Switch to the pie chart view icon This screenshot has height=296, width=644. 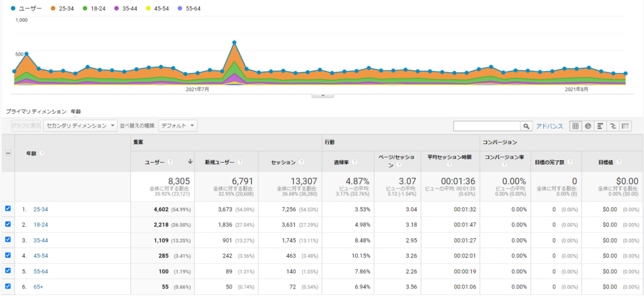pos(587,126)
